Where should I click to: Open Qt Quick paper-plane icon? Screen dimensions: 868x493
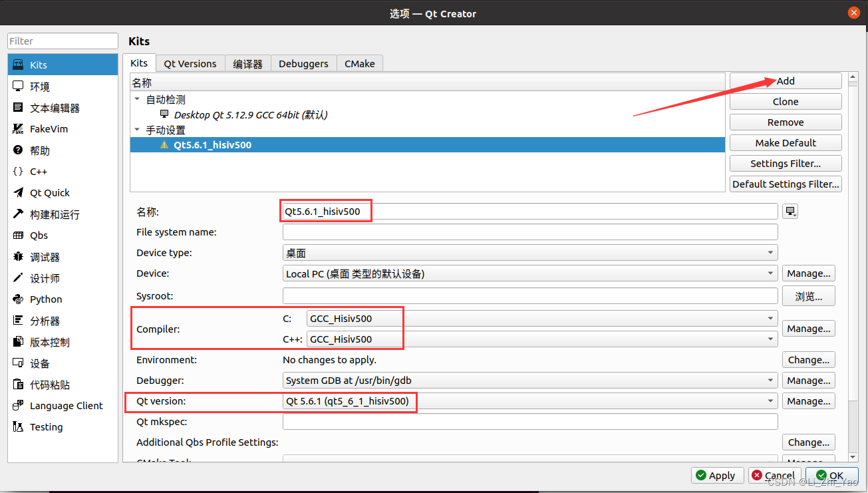pos(19,192)
